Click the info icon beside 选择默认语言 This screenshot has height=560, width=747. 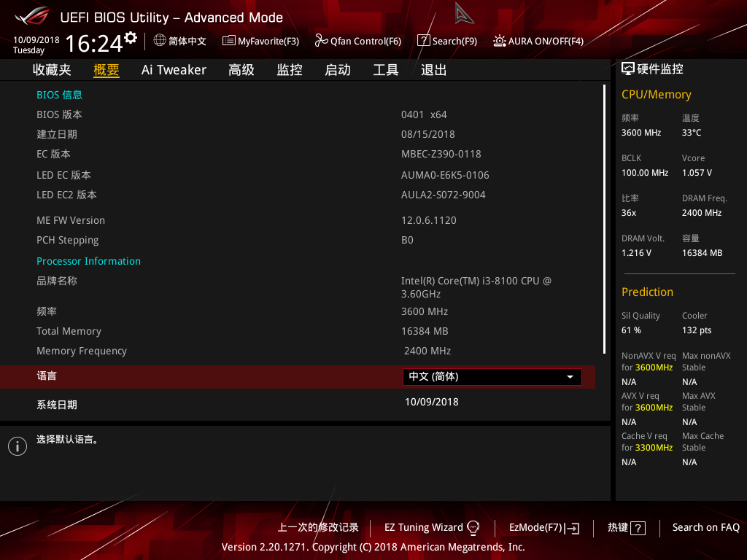click(x=17, y=446)
